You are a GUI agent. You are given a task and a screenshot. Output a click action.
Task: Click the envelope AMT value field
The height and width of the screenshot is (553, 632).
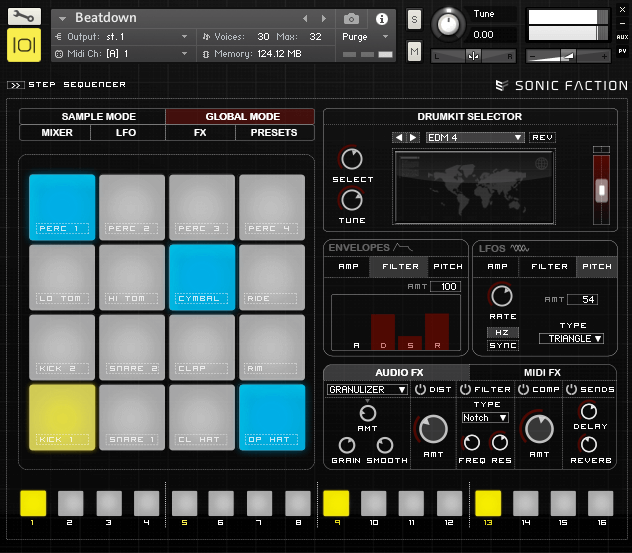(445, 287)
